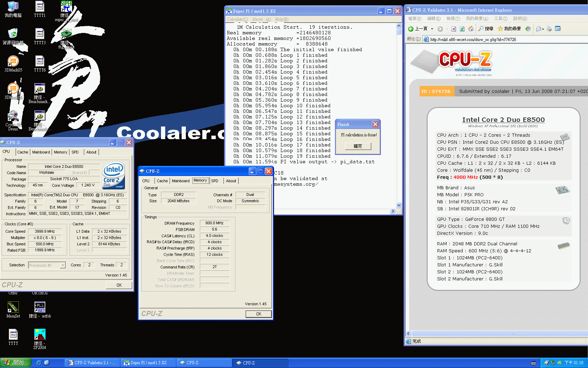Switch to Cache tab in left CPU-Z window
Image resolution: width=588 pixels, height=368 pixels.
(23, 152)
